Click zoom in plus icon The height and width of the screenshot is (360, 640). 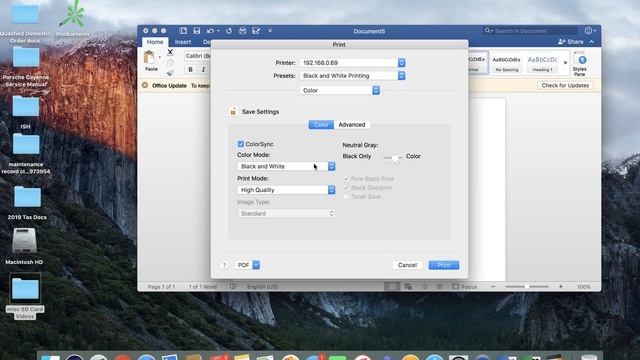coord(561,287)
